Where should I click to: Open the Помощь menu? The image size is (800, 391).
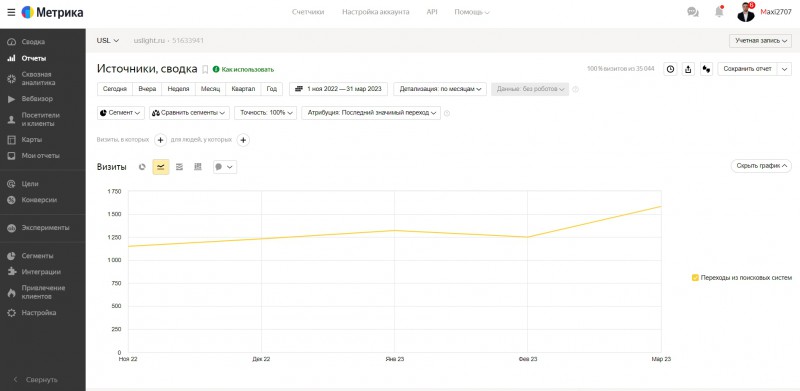pos(471,12)
